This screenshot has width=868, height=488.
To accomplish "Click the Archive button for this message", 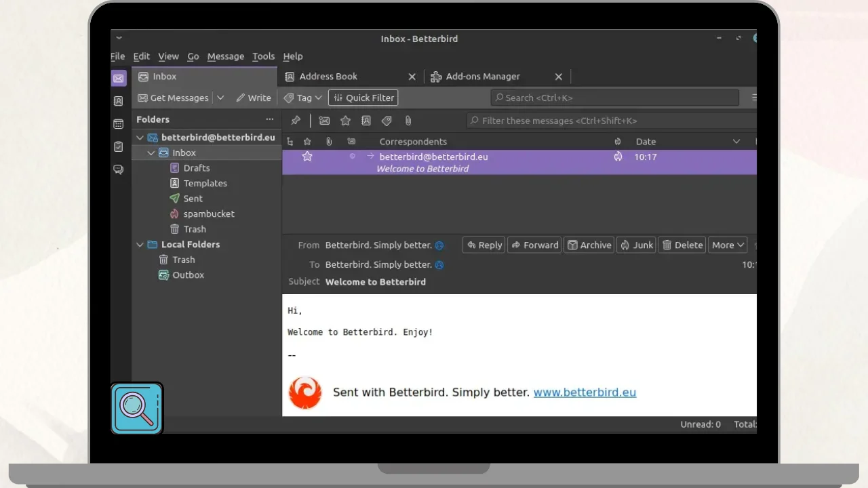I will coord(589,245).
